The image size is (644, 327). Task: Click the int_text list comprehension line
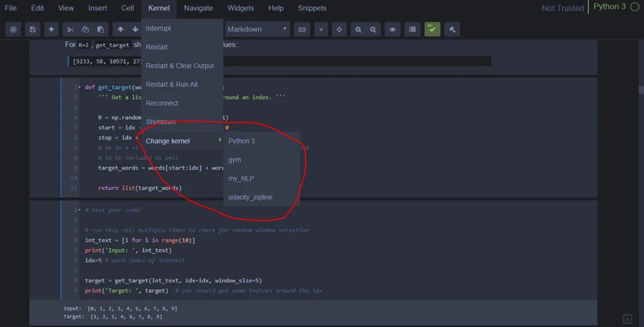(140, 240)
